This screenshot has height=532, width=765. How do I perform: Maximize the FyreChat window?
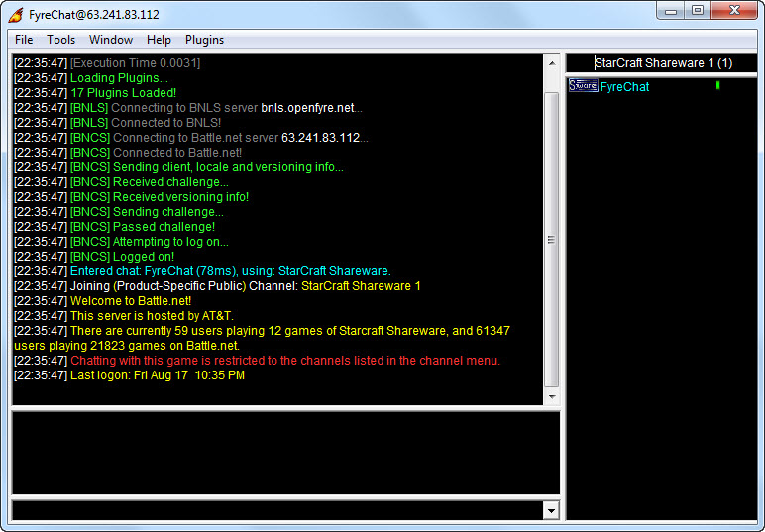(698, 11)
